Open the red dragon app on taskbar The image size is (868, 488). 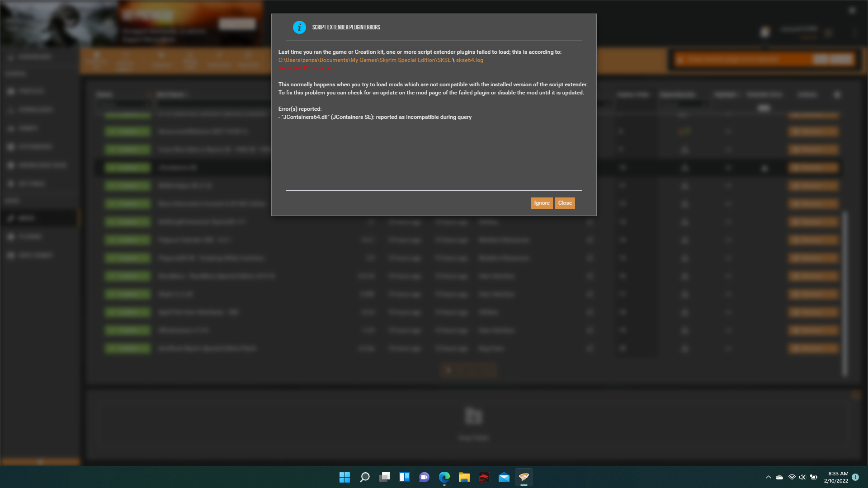point(484,477)
